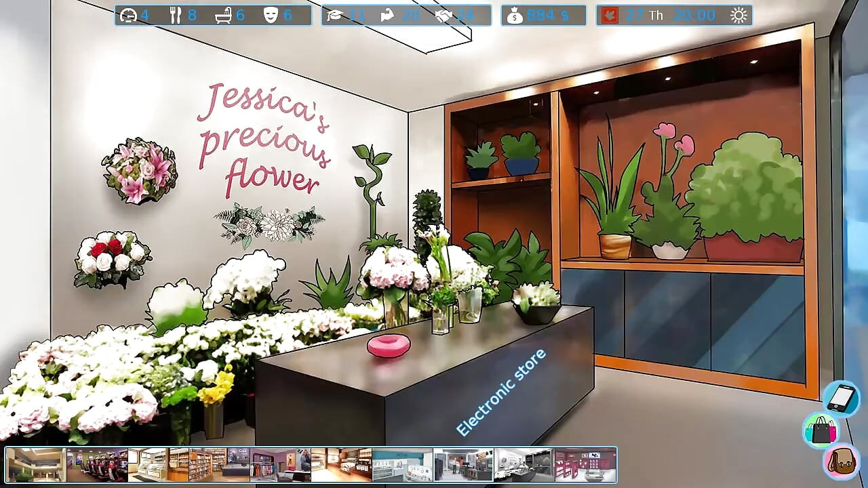Image resolution: width=868 pixels, height=488 pixels.
Task: Open the brown backpack inventory icon
Action: point(842,461)
